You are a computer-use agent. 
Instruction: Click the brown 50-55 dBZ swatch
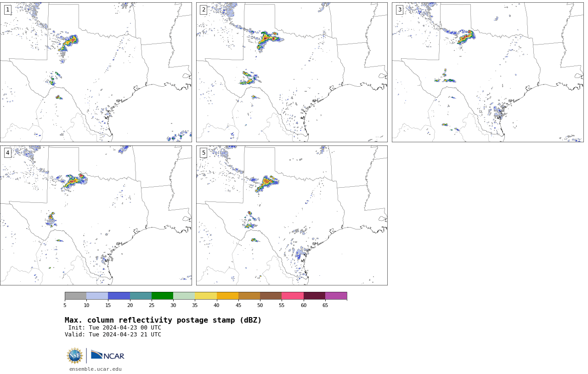(271, 296)
